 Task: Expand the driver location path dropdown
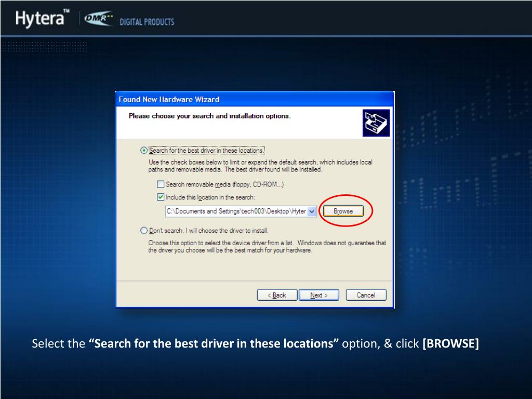click(x=312, y=211)
